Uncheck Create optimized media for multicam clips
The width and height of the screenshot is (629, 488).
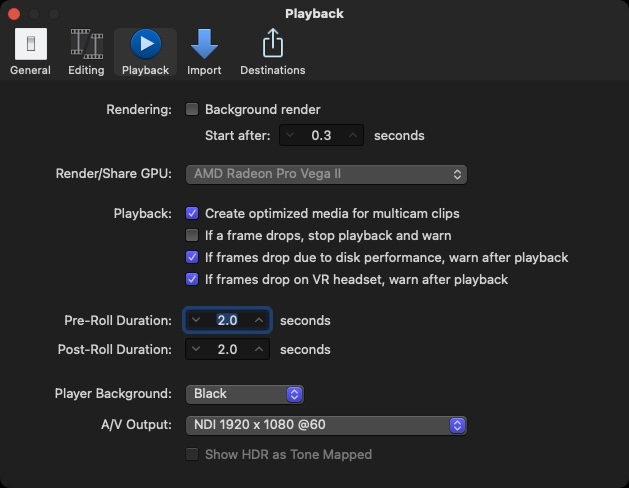click(x=193, y=213)
